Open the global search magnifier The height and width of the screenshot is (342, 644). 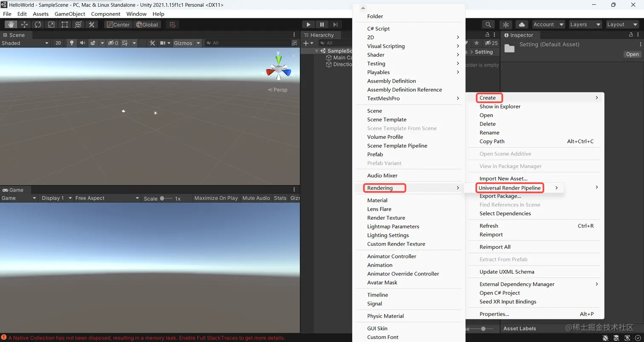point(488,24)
